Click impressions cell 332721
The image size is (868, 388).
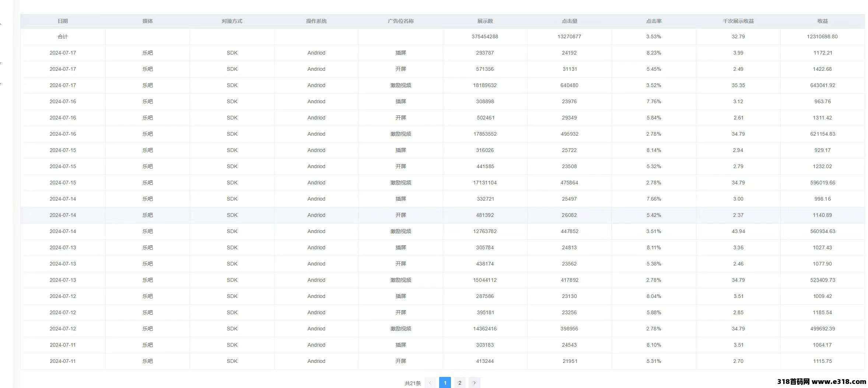click(x=485, y=199)
